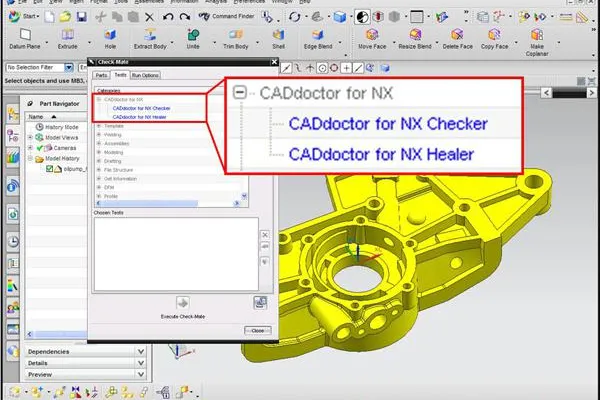The image size is (600, 400).
Task: Open the Roles sidebar icon with people
Action: pos(13,307)
